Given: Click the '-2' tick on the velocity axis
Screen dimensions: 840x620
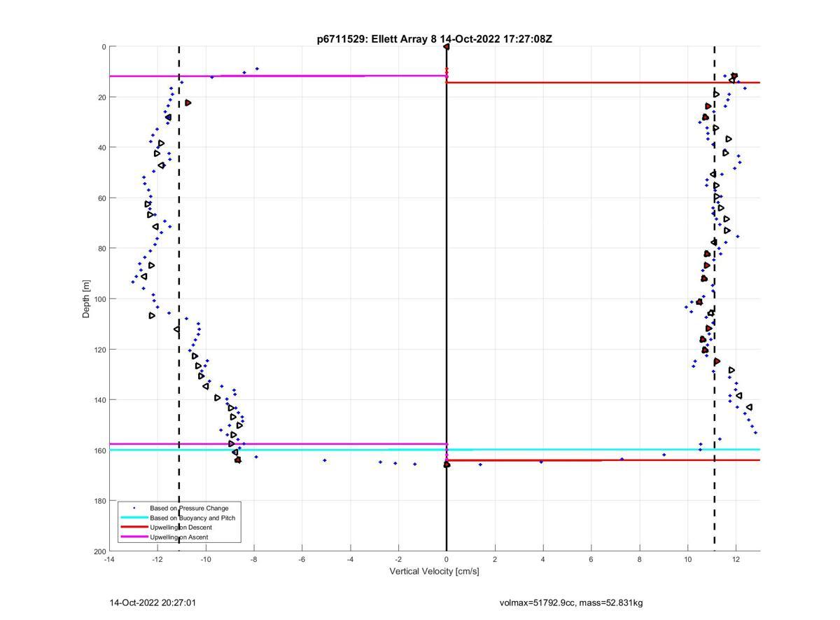Looking at the screenshot, I should [398, 559].
